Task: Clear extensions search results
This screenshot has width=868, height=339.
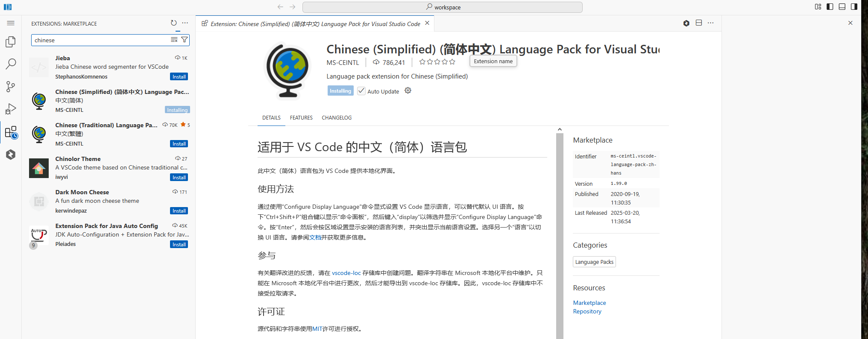Action: (174, 40)
